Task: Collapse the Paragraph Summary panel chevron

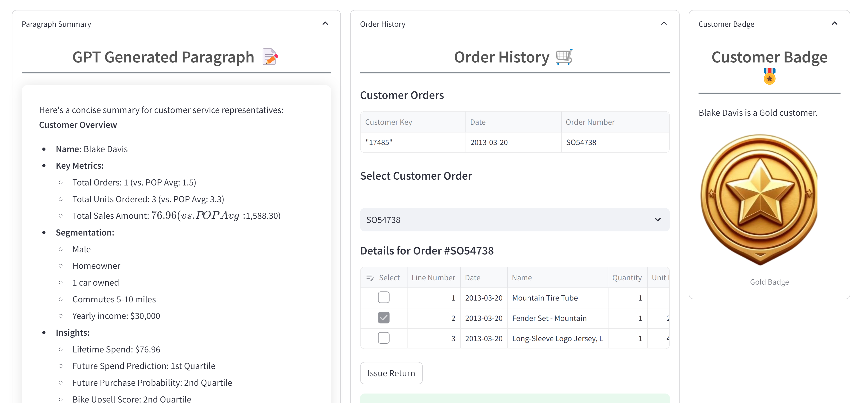Action: coord(325,24)
